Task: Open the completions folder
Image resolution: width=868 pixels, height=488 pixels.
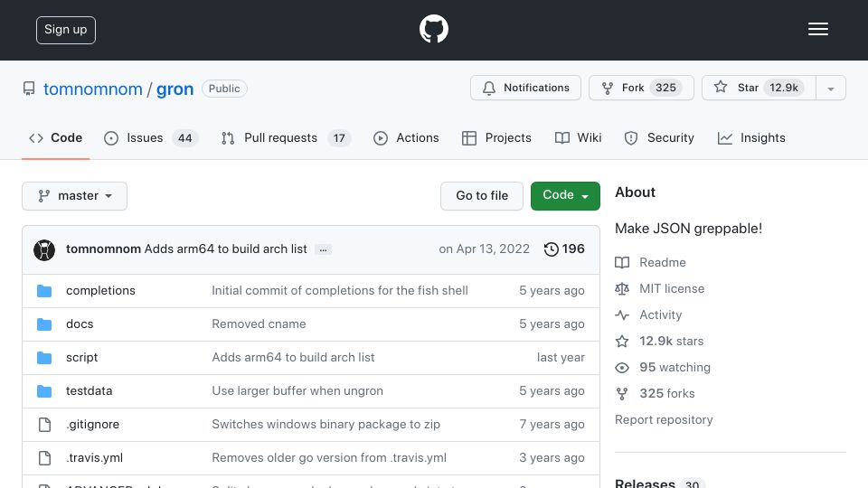Action: click(100, 290)
